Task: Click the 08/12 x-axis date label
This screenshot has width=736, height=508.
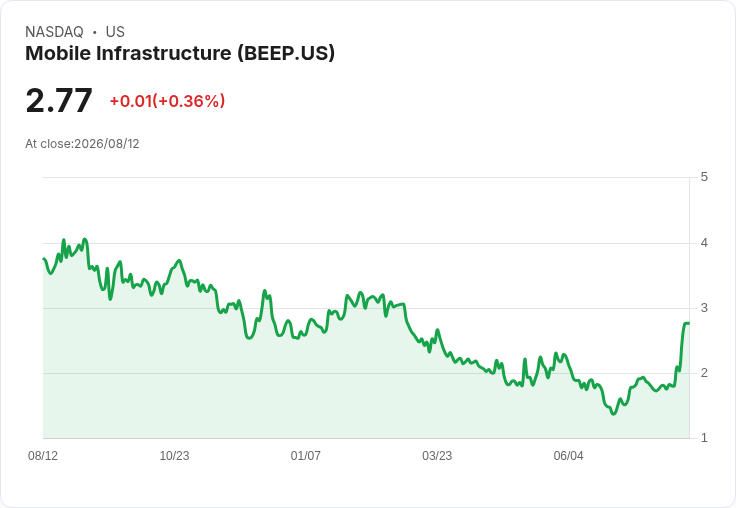Action: pos(43,455)
